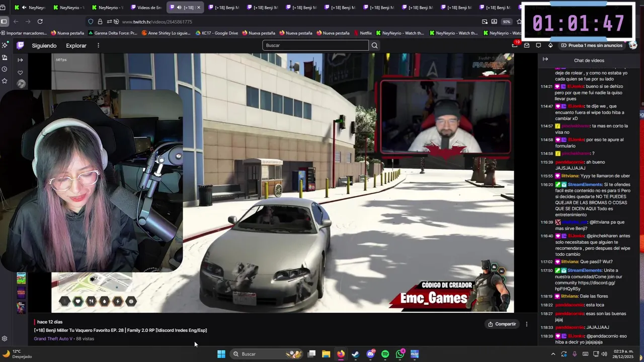Screen dimensions: 644x362
Task: Click the Twitch search magnifier button
Action: coord(374,45)
